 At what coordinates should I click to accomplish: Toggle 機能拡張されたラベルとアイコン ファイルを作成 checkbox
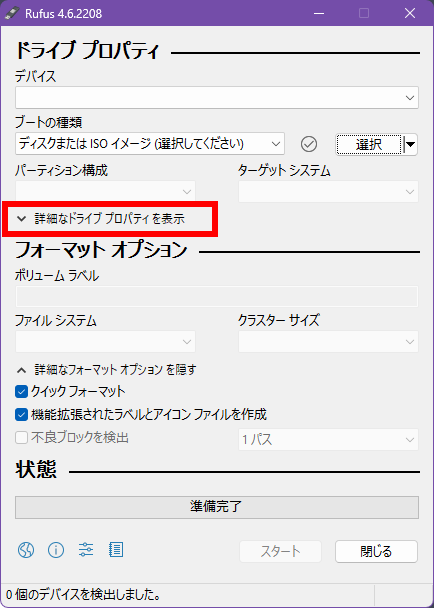coord(21,415)
